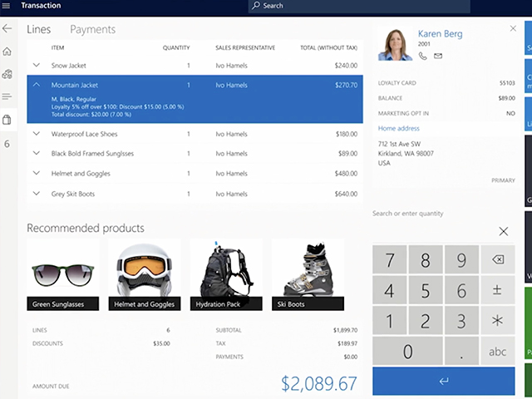
Task: Open the Home icon in left sidebar
Action: [7, 52]
